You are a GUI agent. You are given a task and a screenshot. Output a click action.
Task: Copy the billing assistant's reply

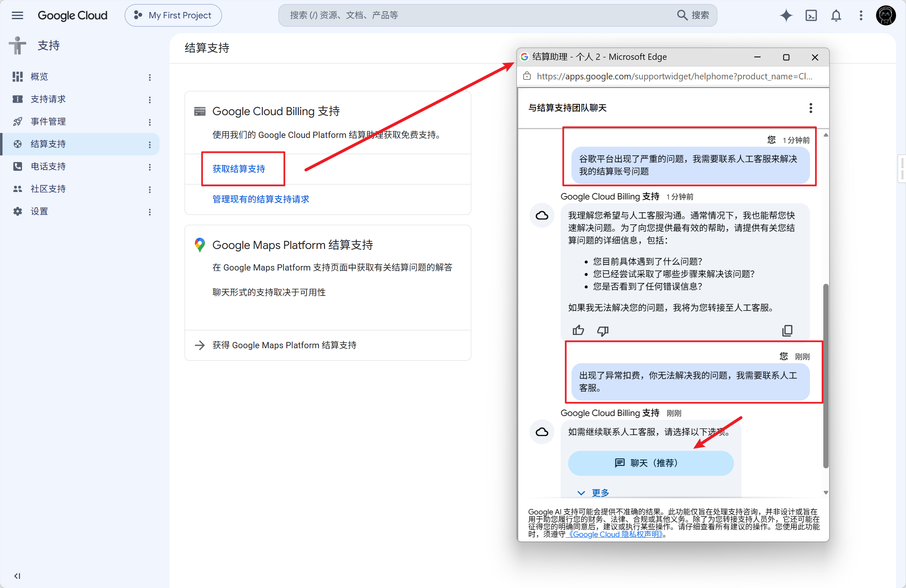tap(787, 330)
